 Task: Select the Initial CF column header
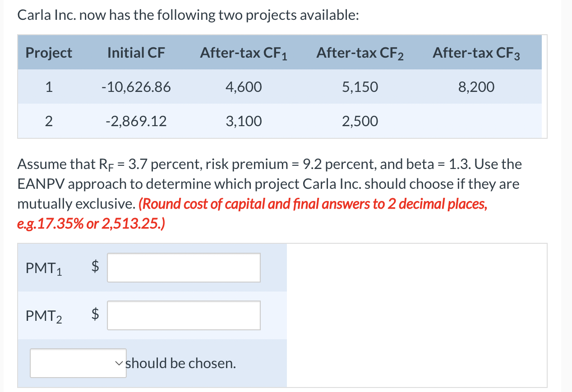(x=136, y=53)
